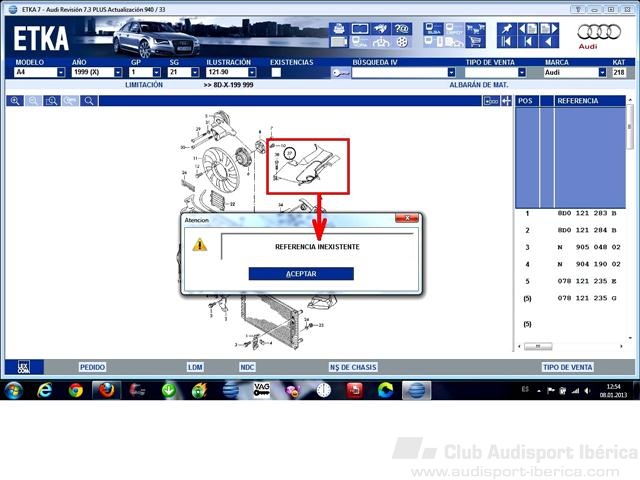This screenshot has height=480, width=640.
Task: Click the film reel icon
Action: click(x=402, y=42)
